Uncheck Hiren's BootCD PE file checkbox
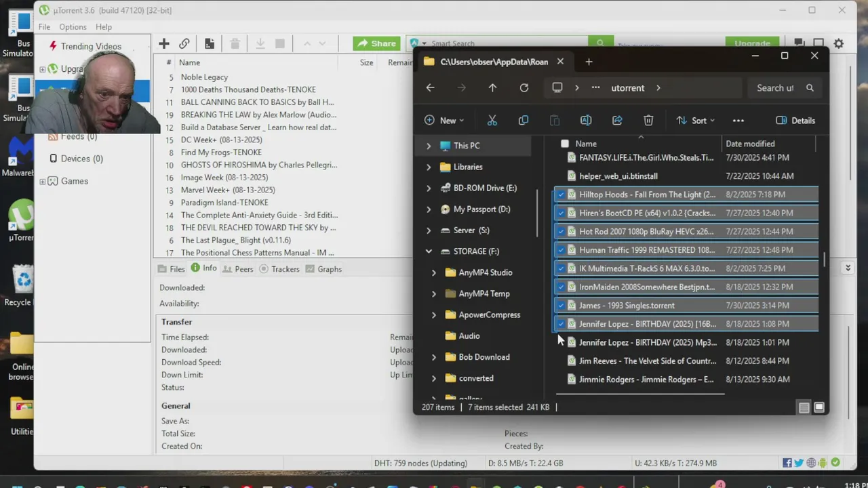 (x=561, y=213)
